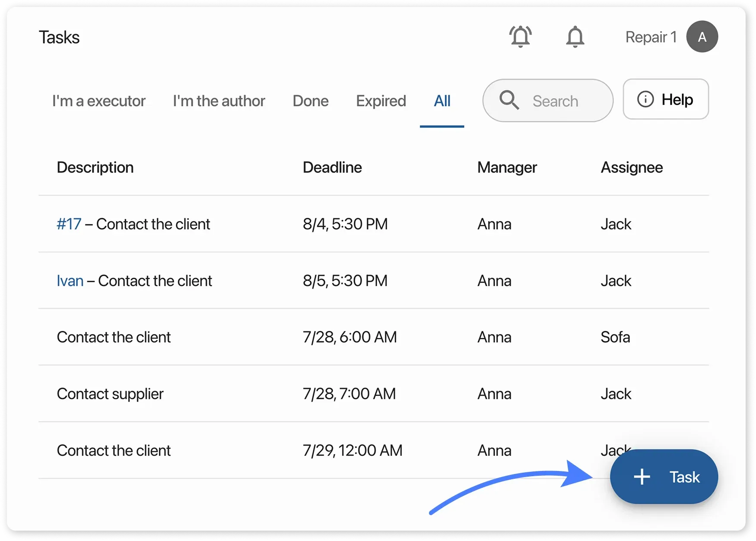Open the Ivan task link
756x541 pixels.
pyautogui.click(x=70, y=280)
